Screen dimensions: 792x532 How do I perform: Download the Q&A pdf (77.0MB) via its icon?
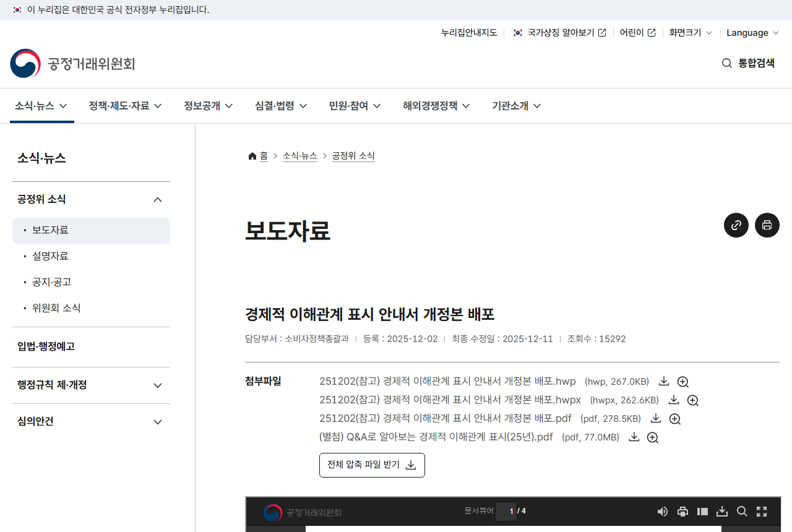click(x=634, y=437)
